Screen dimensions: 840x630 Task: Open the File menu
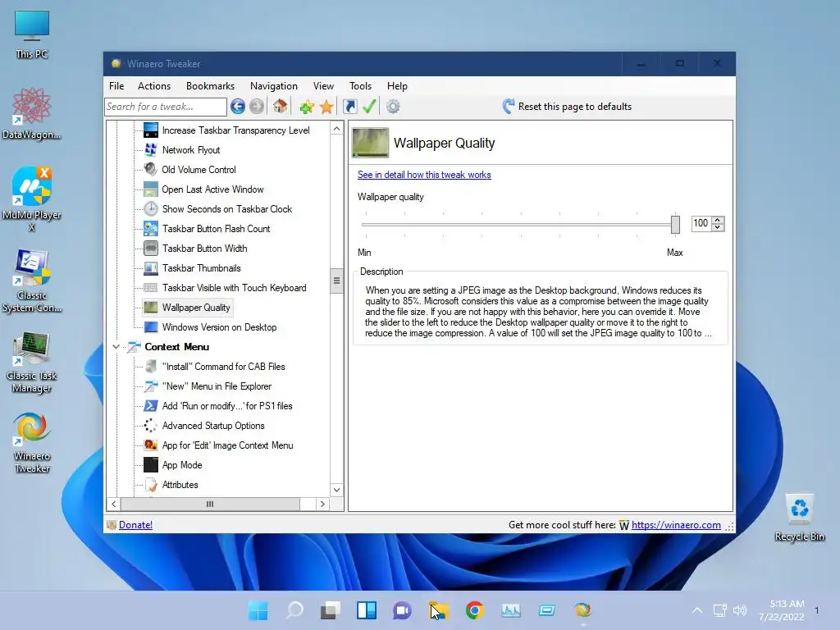tap(116, 85)
